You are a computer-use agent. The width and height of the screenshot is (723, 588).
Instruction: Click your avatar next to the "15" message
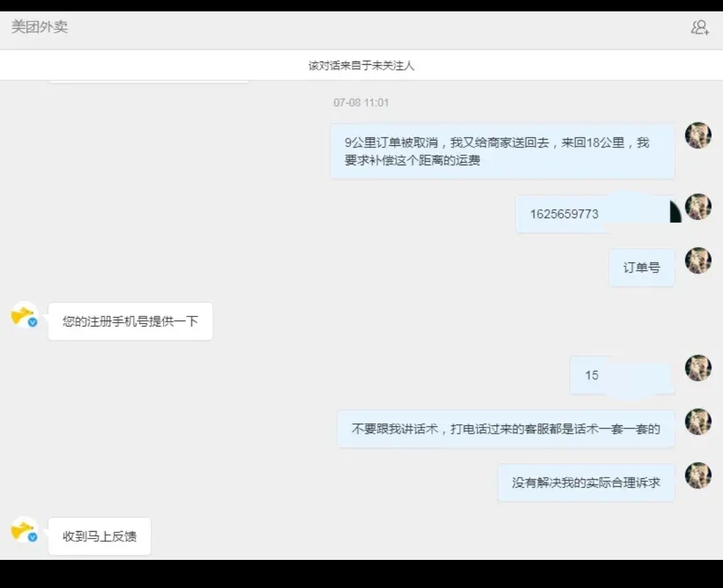[x=698, y=369]
